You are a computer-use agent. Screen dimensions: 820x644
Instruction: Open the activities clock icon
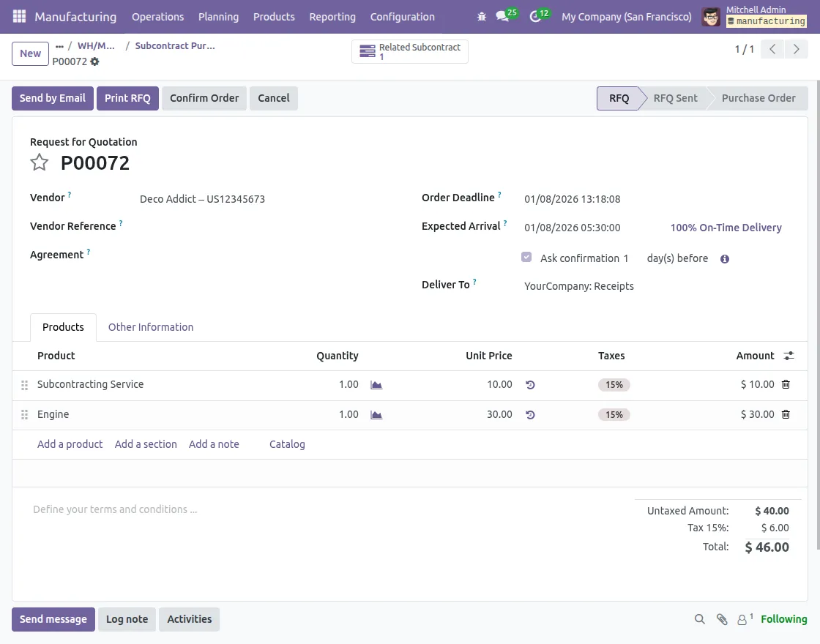(x=534, y=15)
